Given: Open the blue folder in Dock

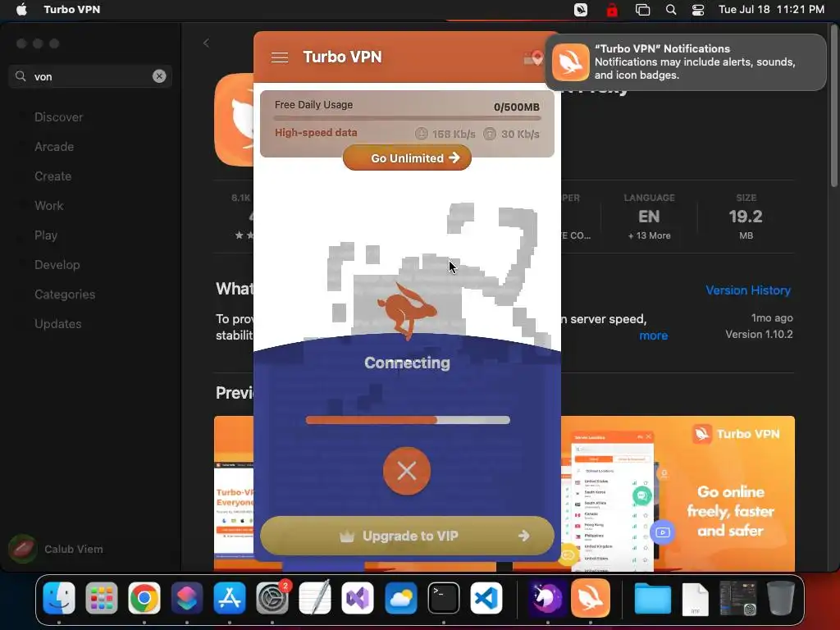Looking at the screenshot, I should [x=652, y=598].
